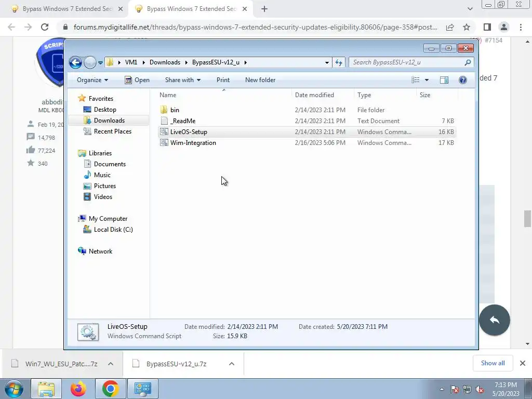The height and width of the screenshot is (399, 532).
Task: Open Chrome three-dot menu
Action: click(521, 27)
